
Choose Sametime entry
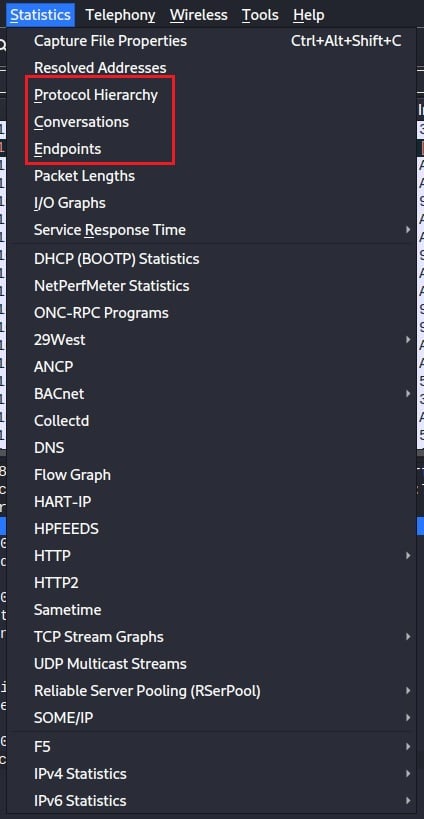click(211, 610)
